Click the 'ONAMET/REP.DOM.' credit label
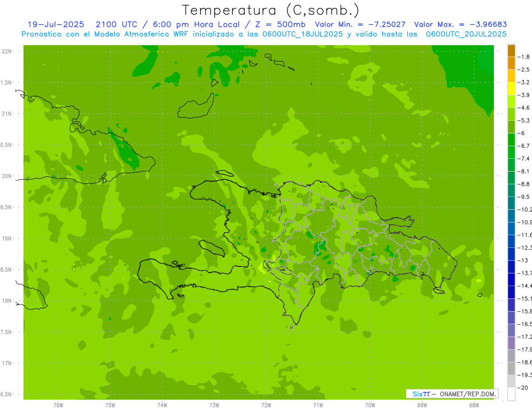 click(468, 394)
